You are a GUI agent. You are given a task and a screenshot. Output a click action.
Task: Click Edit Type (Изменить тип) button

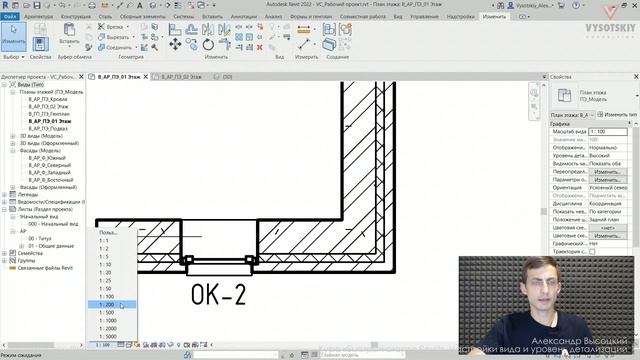tap(617, 115)
